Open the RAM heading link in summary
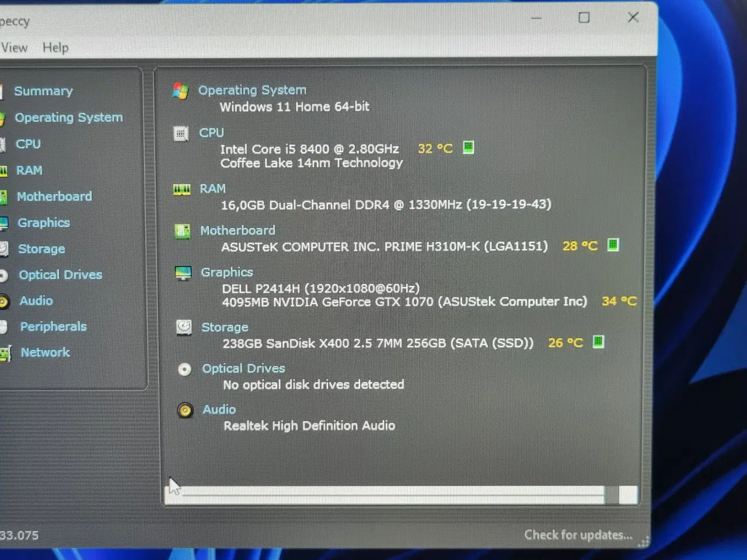This screenshot has width=747, height=560. coord(212,188)
